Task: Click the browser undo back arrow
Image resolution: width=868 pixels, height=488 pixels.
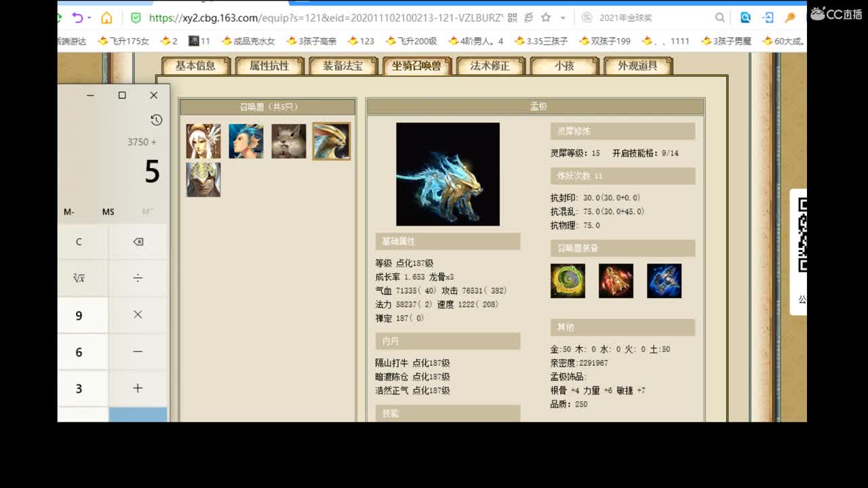Action: (x=78, y=18)
